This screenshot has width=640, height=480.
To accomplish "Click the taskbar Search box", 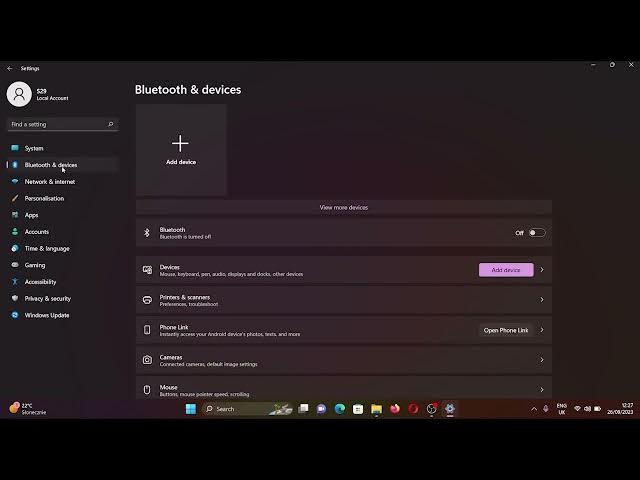I will [x=247, y=409].
